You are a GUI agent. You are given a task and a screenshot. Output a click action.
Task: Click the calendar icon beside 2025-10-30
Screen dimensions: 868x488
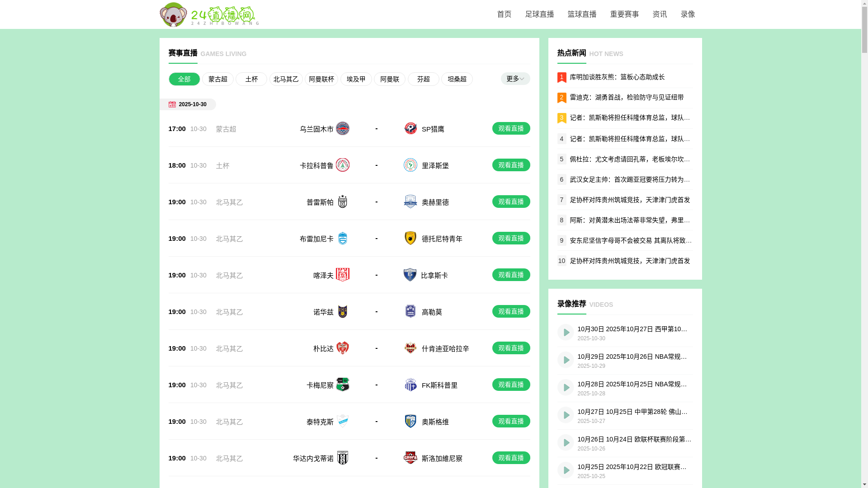coord(172,104)
